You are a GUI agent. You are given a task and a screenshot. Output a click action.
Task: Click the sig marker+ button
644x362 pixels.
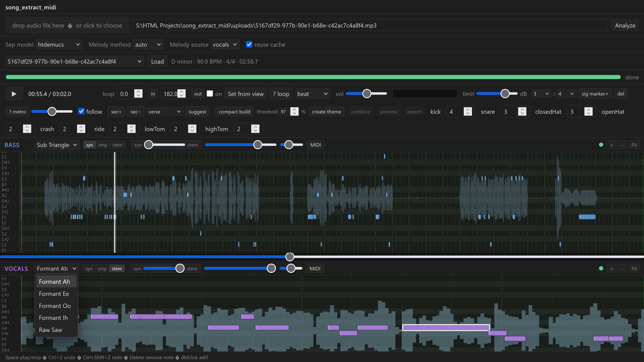[595, 94]
